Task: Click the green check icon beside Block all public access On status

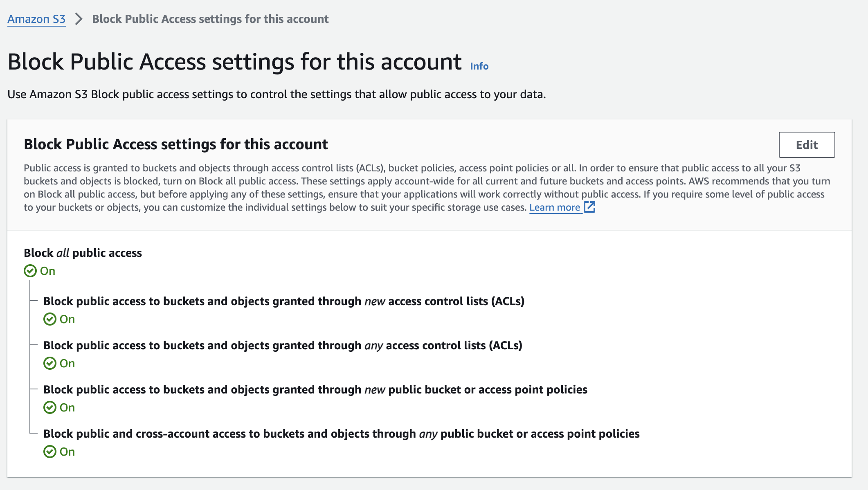Action: click(29, 270)
